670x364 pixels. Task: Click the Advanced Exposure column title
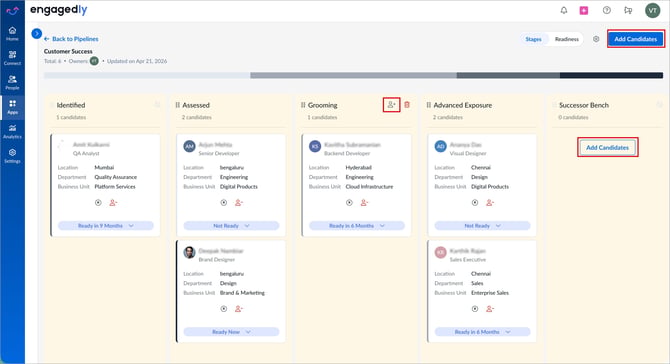pos(463,105)
